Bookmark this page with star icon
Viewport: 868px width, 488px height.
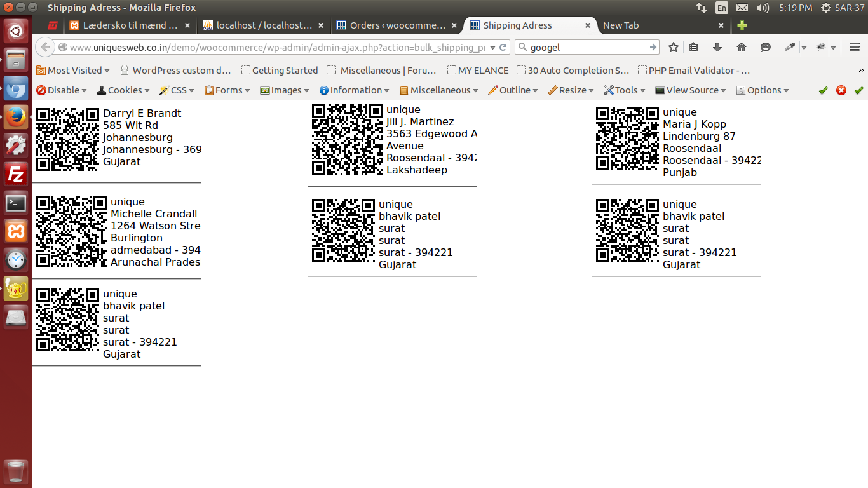click(674, 47)
